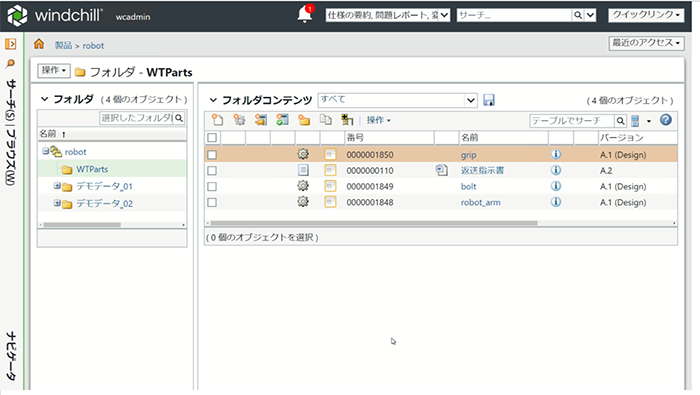Open the table view options arrow
The width and height of the screenshot is (700, 395).
tap(649, 121)
